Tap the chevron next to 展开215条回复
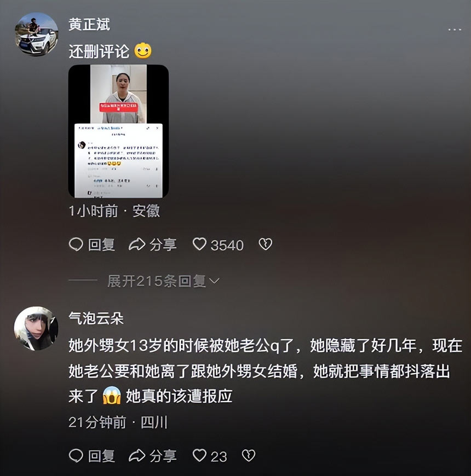The image size is (471, 476). (x=214, y=281)
